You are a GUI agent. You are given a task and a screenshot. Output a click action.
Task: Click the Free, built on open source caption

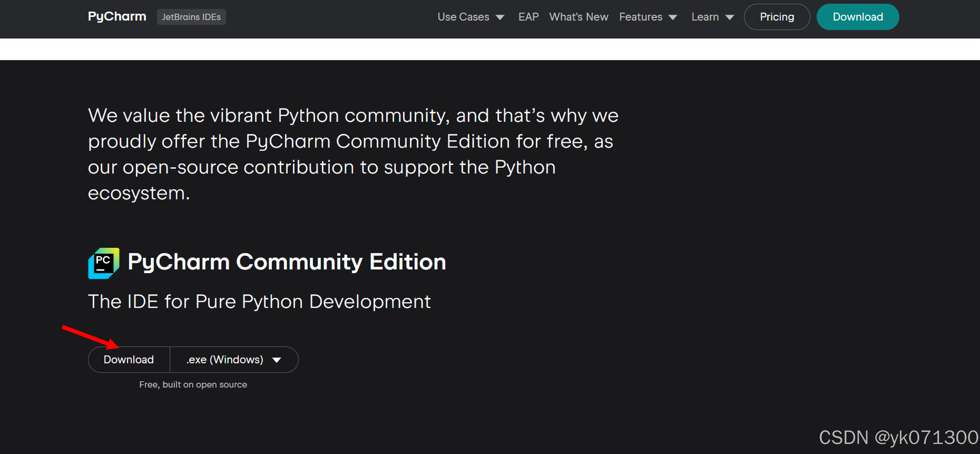pos(193,384)
